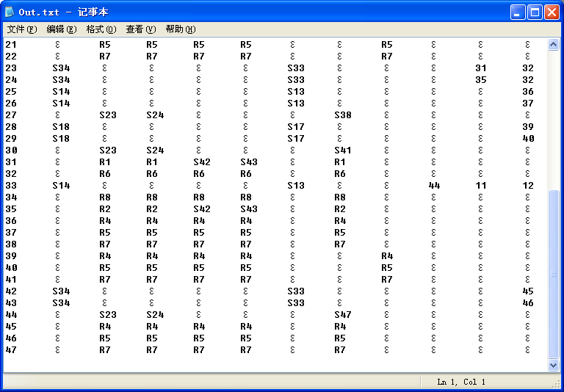Viewport: 564px width, 392px height.
Task: Click value 46 at end of row 43
Action: (x=528, y=303)
